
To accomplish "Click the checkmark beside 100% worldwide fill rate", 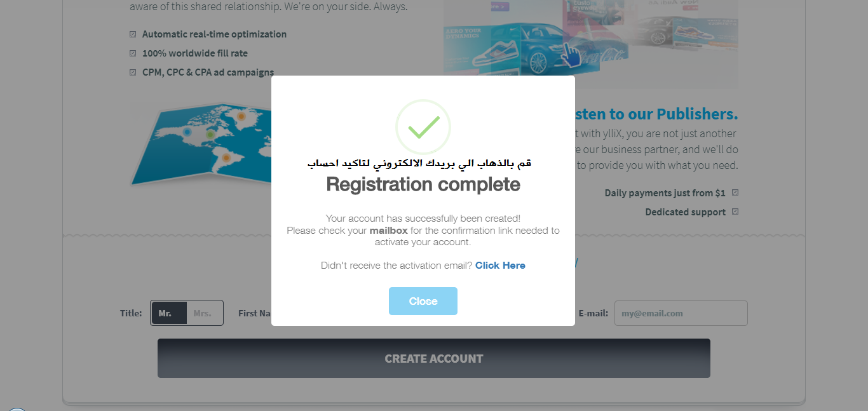I will click(x=133, y=53).
